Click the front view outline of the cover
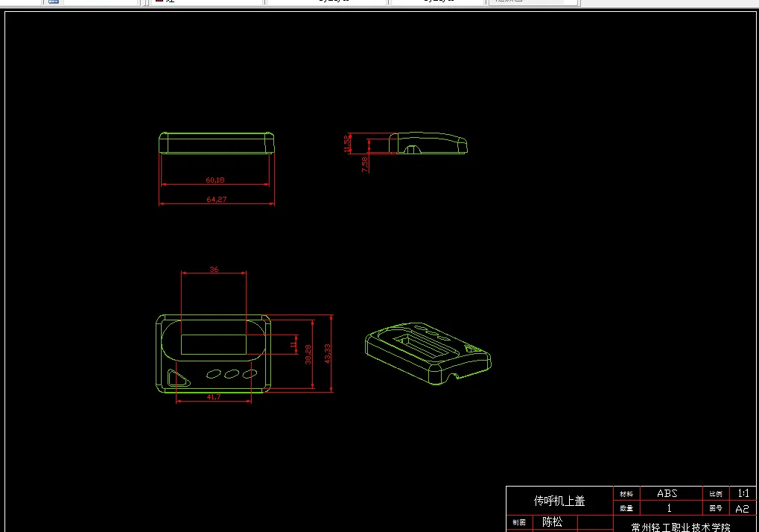The height and width of the screenshot is (532, 759). pyautogui.click(x=216, y=143)
